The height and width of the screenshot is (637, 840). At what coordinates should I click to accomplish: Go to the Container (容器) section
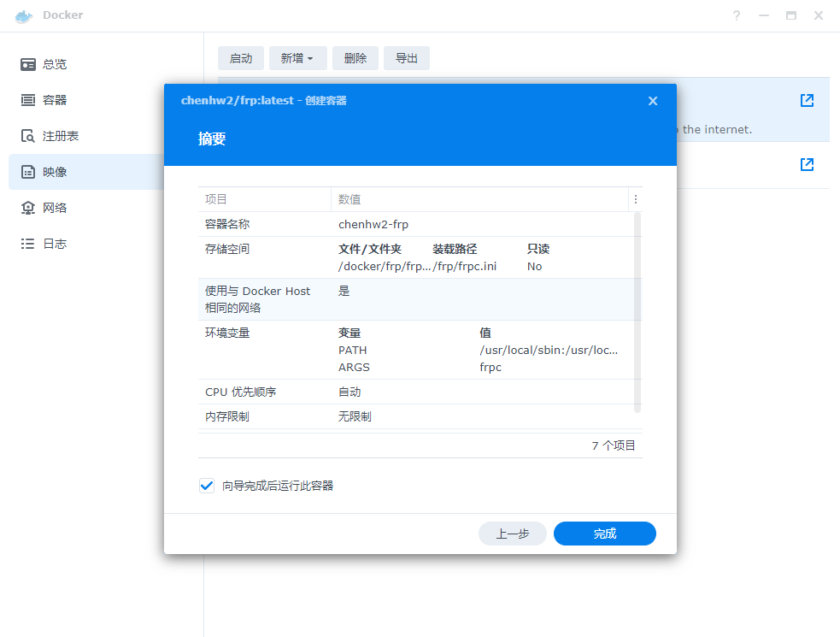click(x=54, y=100)
